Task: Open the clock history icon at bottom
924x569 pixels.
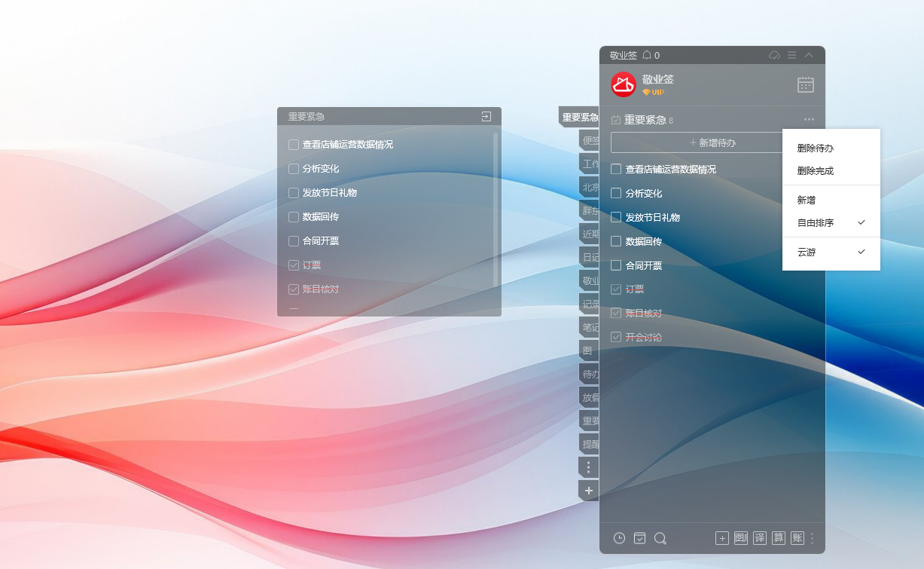Action: pos(619,538)
